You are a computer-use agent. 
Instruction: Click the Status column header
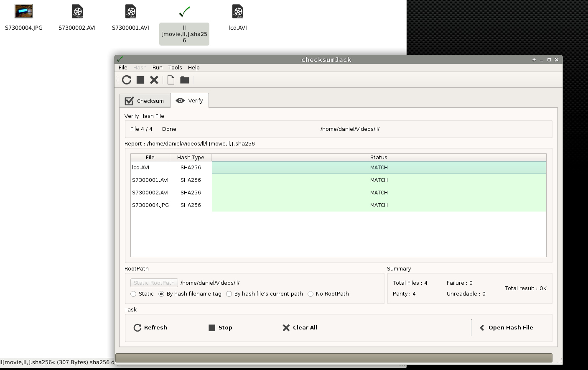pyautogui.click(x=379, y=158)
